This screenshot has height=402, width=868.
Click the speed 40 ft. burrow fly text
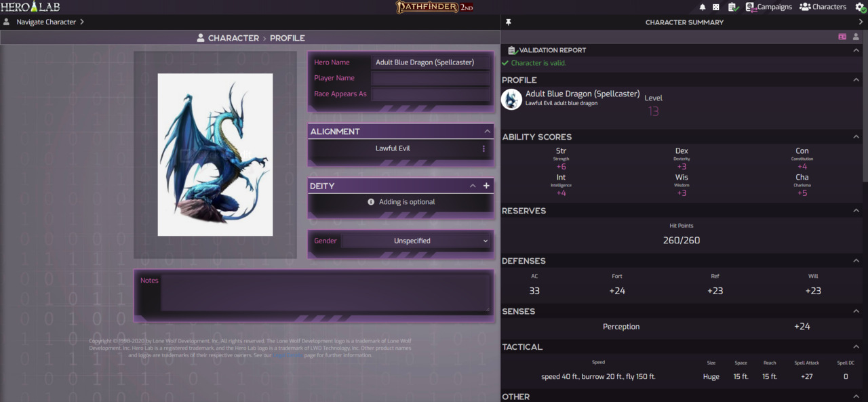tap(598, 377)
